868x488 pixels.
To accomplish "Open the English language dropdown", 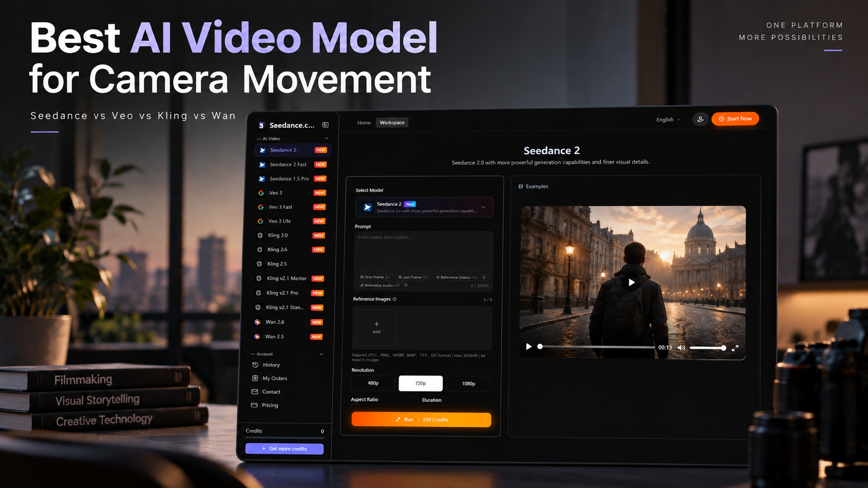I will coord(668,120).
